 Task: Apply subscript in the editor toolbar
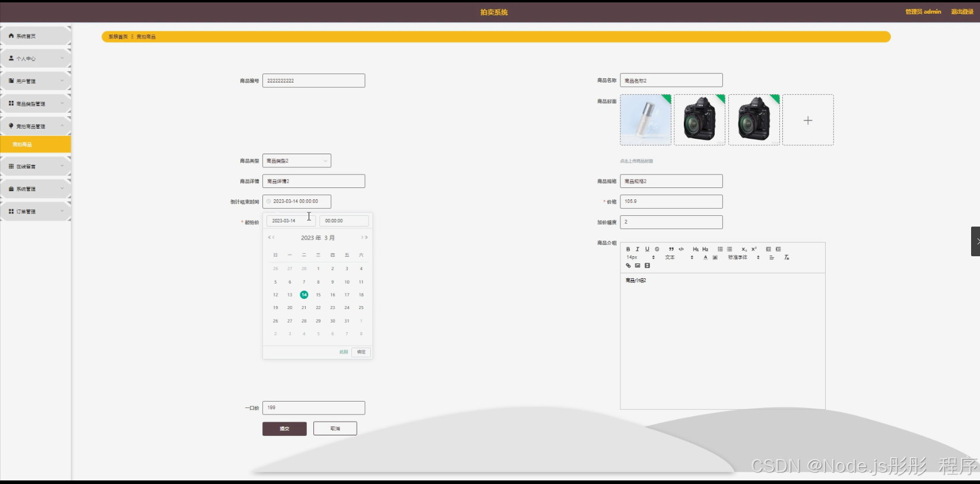(744, 249)
